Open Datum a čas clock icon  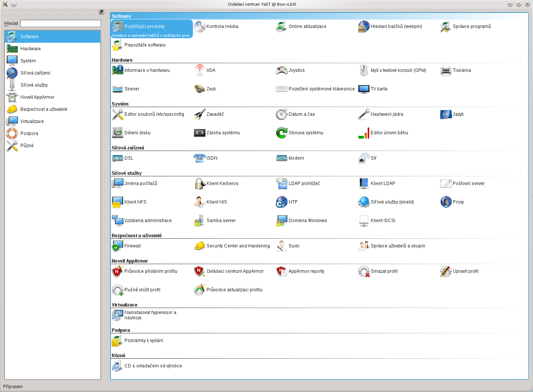click(281, 114)
